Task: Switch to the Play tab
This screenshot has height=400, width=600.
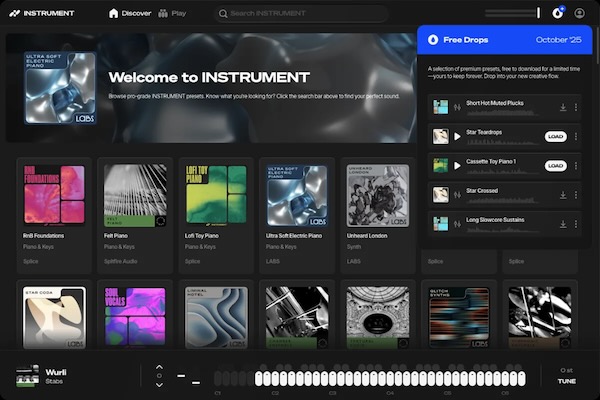Action: coord(172,13)
